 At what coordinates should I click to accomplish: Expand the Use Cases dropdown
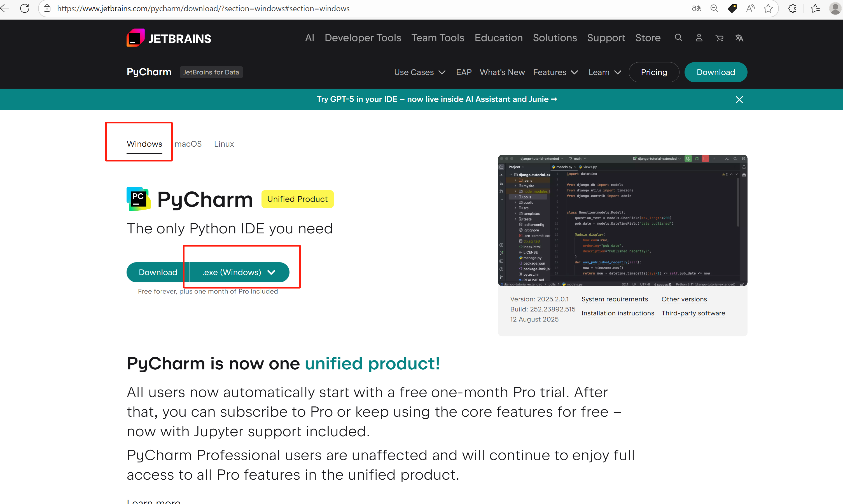click(419, 72)
